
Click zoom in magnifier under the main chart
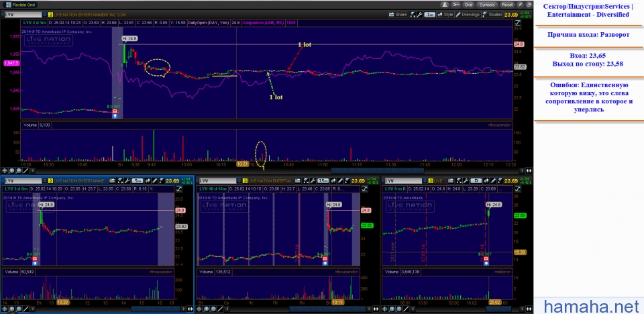[12, 170]
